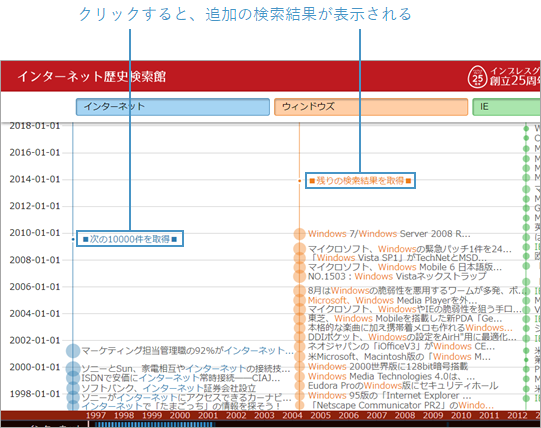Select year 1997 on the bottom axis
Viewport: 541px width, 428px height.
coord(96,415)
